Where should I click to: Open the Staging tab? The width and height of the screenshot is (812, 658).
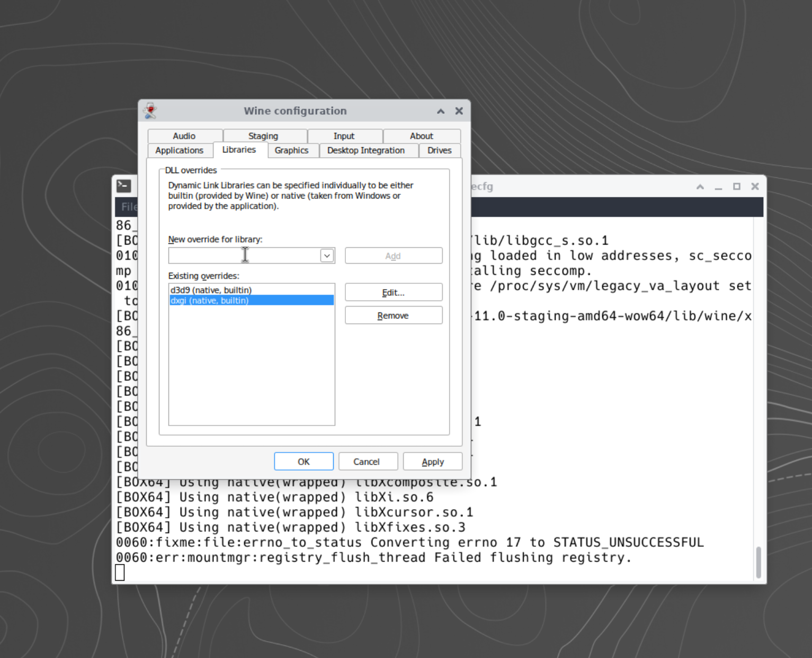[x=263, y=136]
